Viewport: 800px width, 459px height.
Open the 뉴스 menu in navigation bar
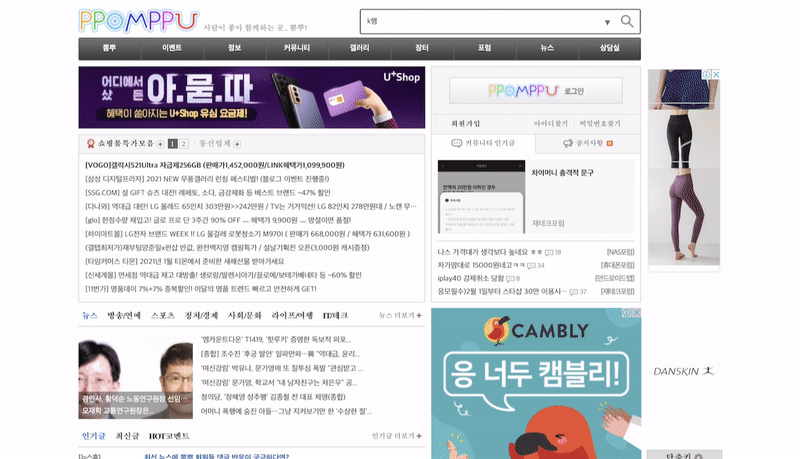[547, 48]
